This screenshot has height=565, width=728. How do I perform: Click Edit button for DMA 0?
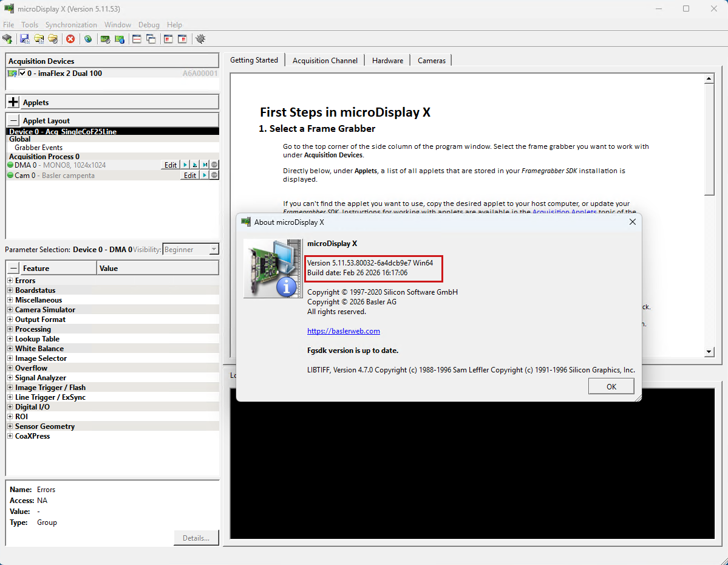171,165
